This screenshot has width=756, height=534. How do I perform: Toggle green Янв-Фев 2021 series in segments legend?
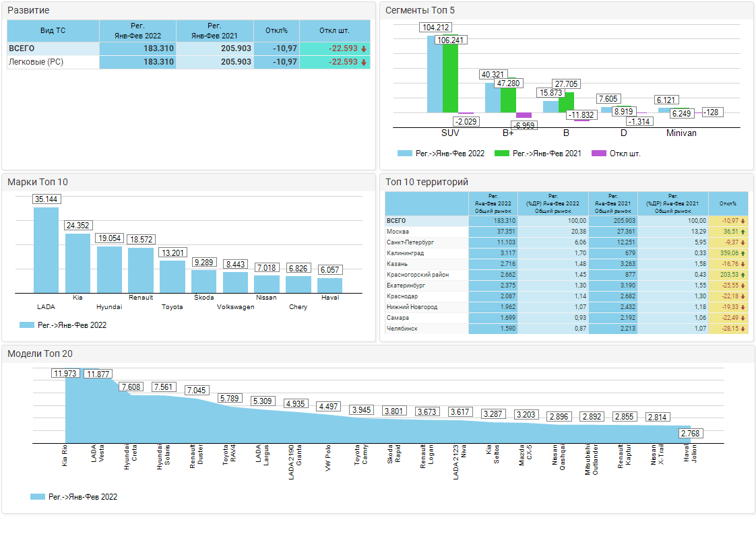tap(502, 154)
